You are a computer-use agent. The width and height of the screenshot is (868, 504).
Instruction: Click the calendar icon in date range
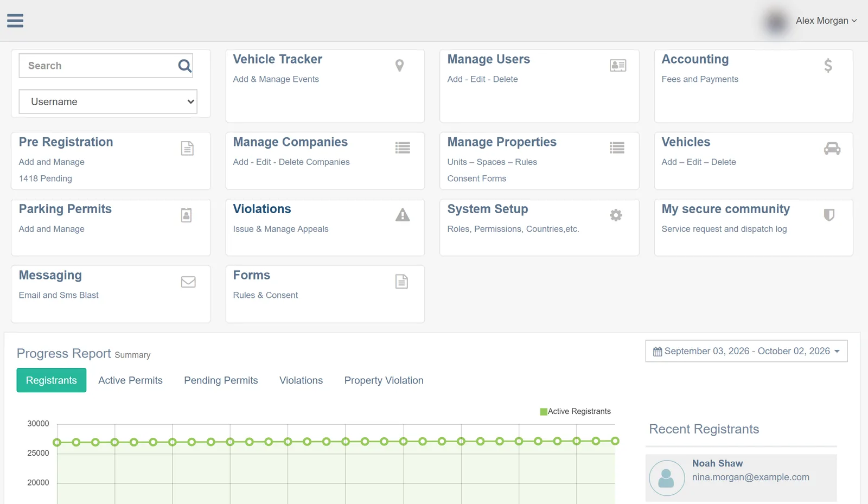point(658,352)
